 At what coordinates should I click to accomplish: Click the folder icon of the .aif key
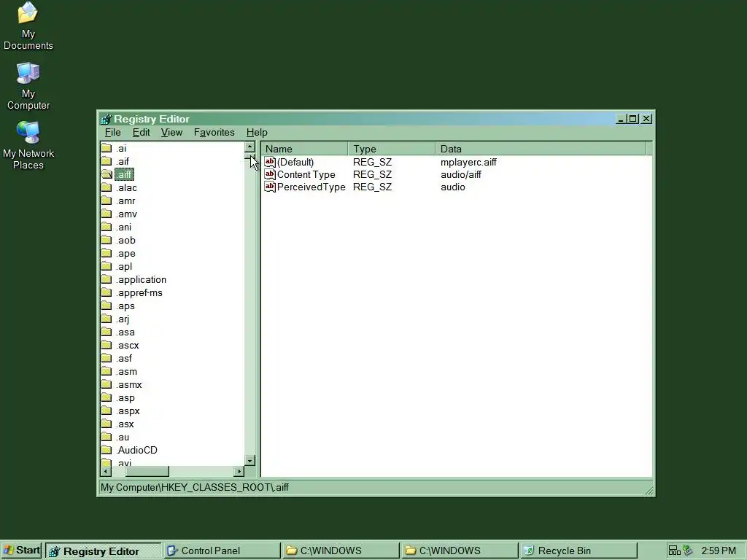pyautogui.click(x=107, y=161)
